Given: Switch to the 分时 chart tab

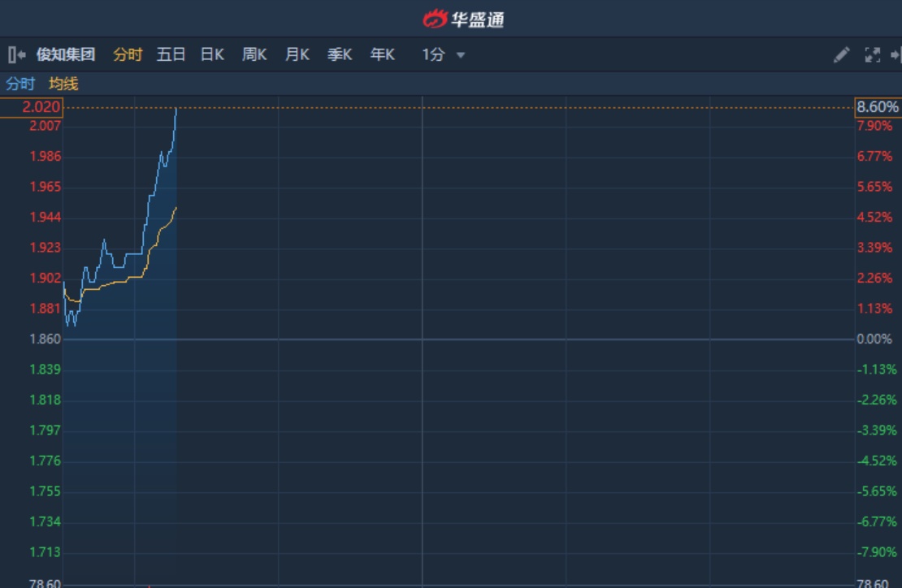Looking at the screenshot, I should 128,54.
